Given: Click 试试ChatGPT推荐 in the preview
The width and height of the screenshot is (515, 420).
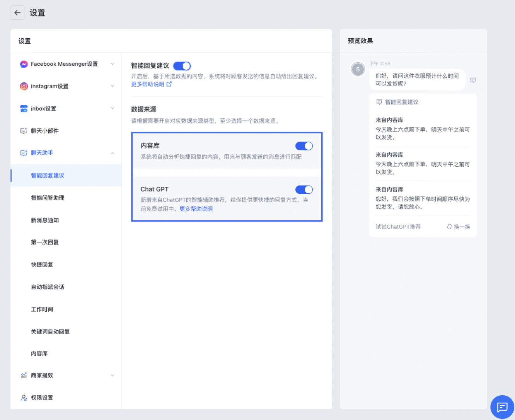Looking at the screenshot, I should [x=398, y=227].
